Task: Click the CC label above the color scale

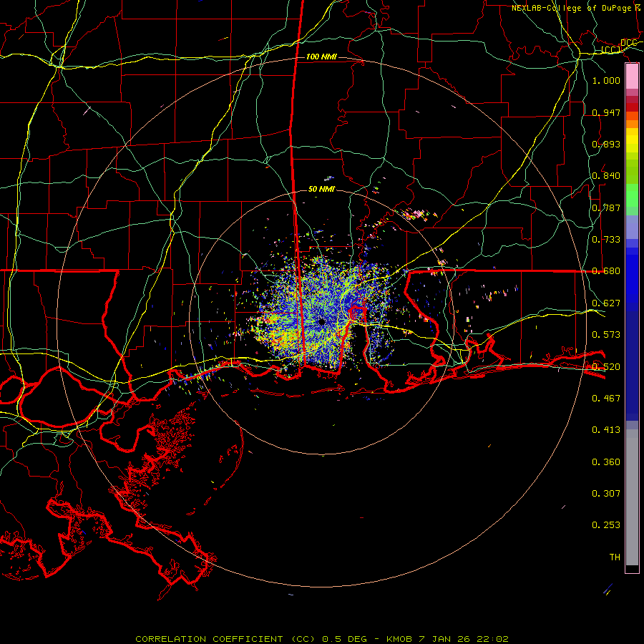Action: coord(611,49)
